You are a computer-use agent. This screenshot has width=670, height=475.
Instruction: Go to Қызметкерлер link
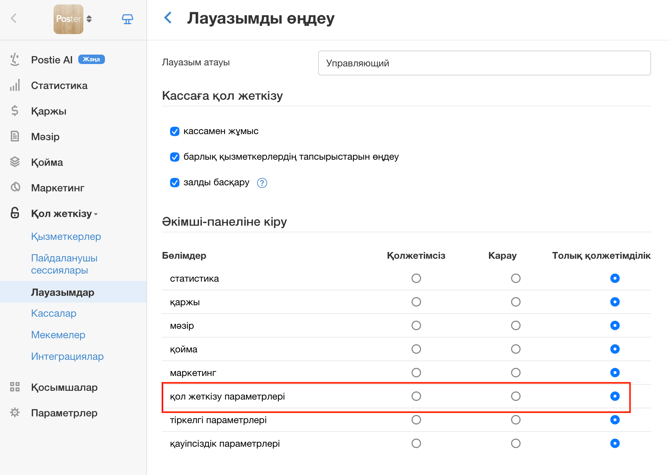click(x=66, y=237)
